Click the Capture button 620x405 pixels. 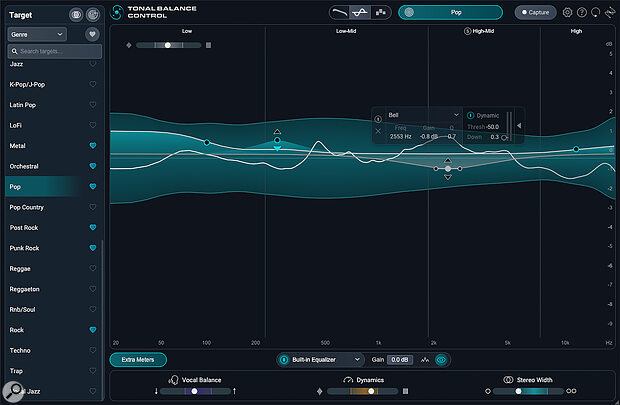[x=535, y=13]
